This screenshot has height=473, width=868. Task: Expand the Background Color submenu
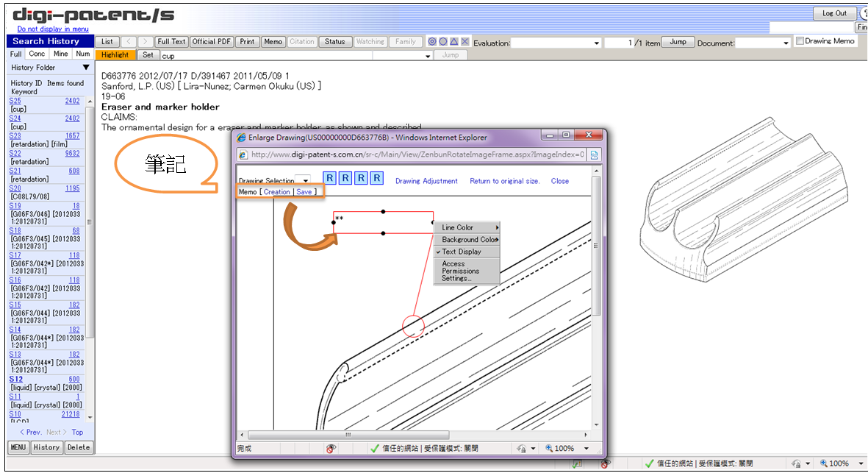point(467,239)
